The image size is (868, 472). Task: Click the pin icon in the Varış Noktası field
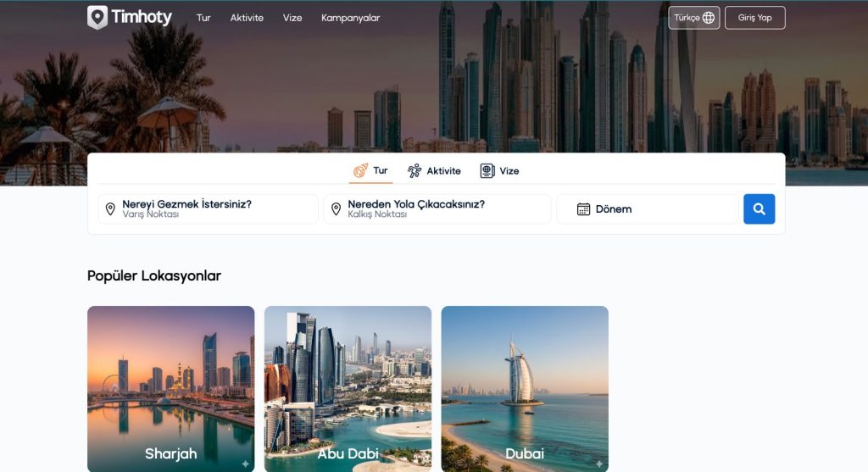point(110,208)
